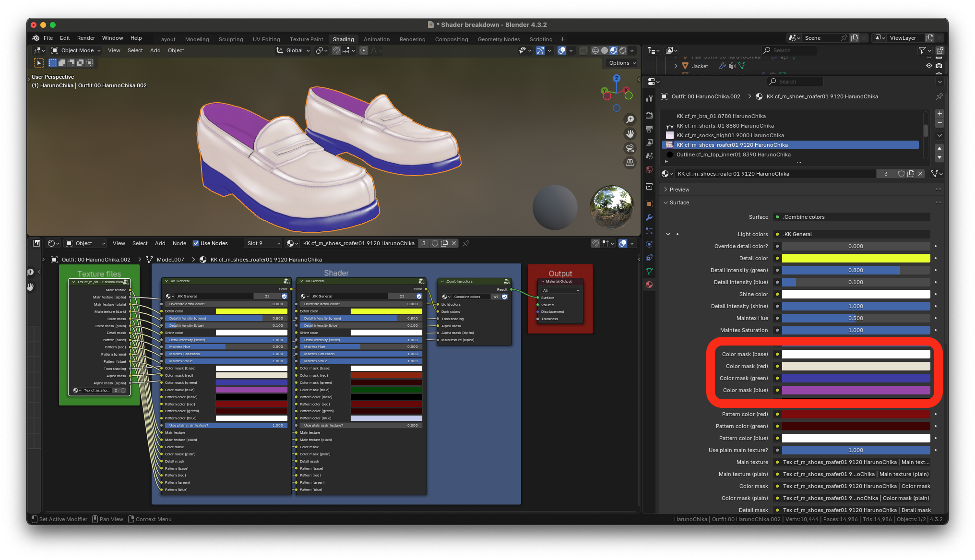975x560 pixels.
Task: Open the Render menu
Action: (86, 38)
